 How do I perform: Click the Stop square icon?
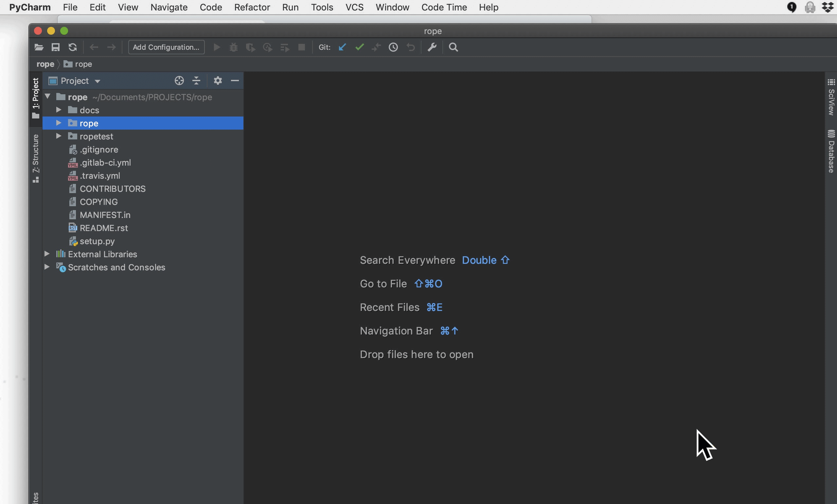point(302,47)
